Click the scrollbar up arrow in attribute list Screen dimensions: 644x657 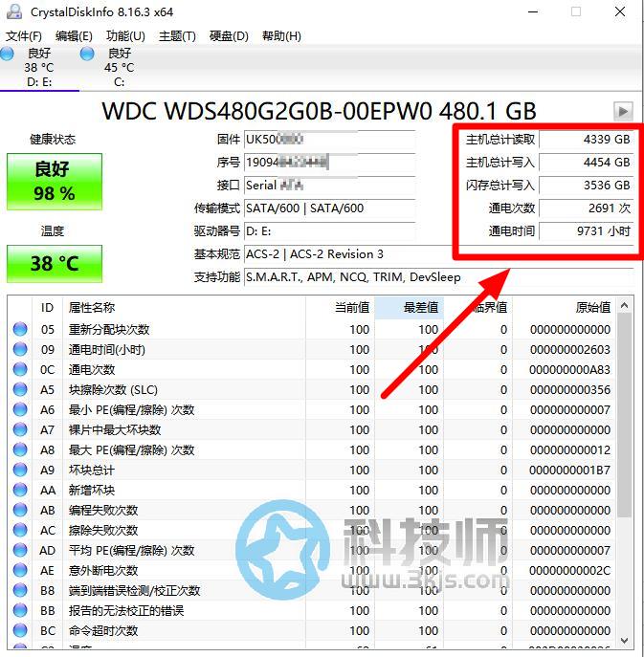[x=624, y=305]
